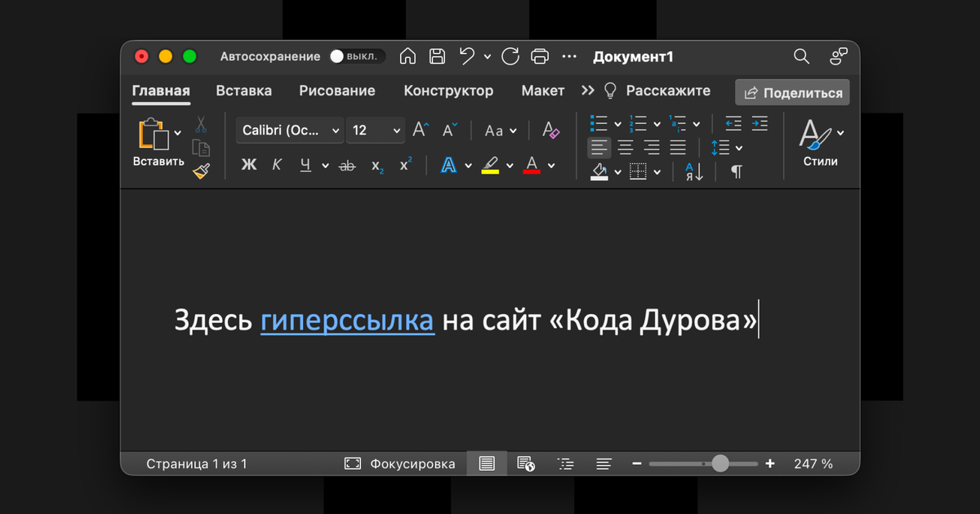
Task: Center align the text
Action: pos(626,148)
